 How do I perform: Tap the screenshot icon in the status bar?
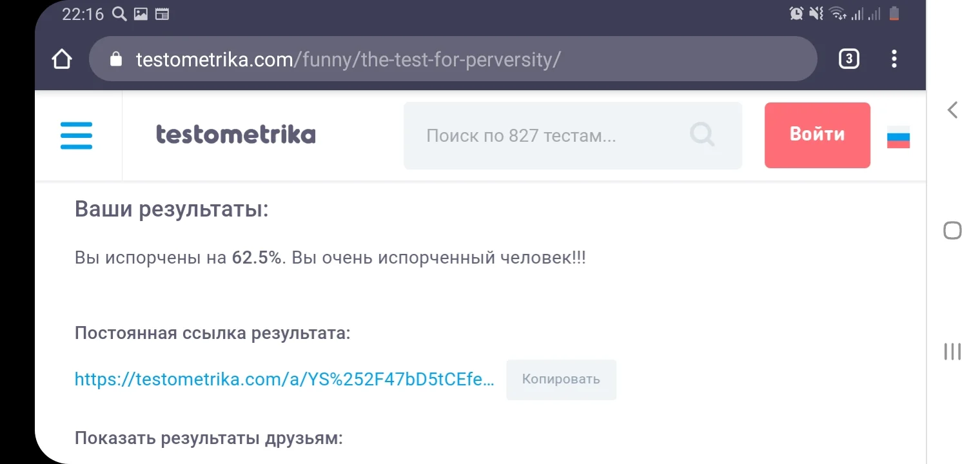point(142,13)
